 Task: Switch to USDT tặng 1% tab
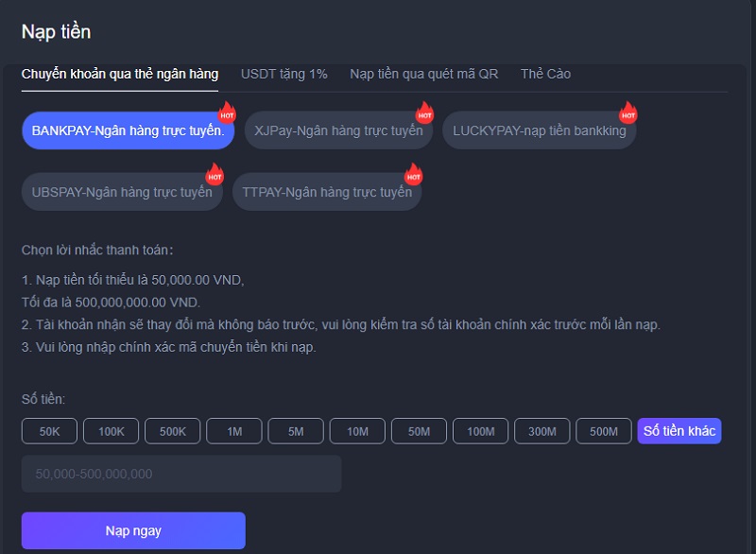(x=283, y=74)
